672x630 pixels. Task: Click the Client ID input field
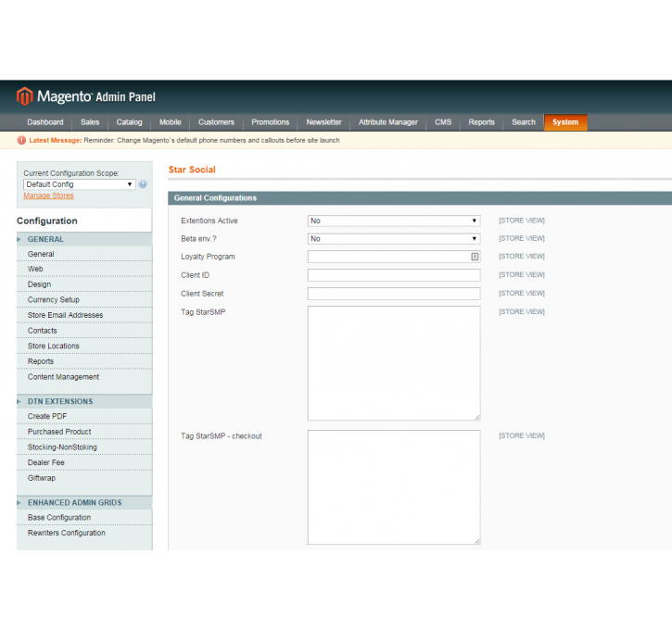(x=393, y=275)
